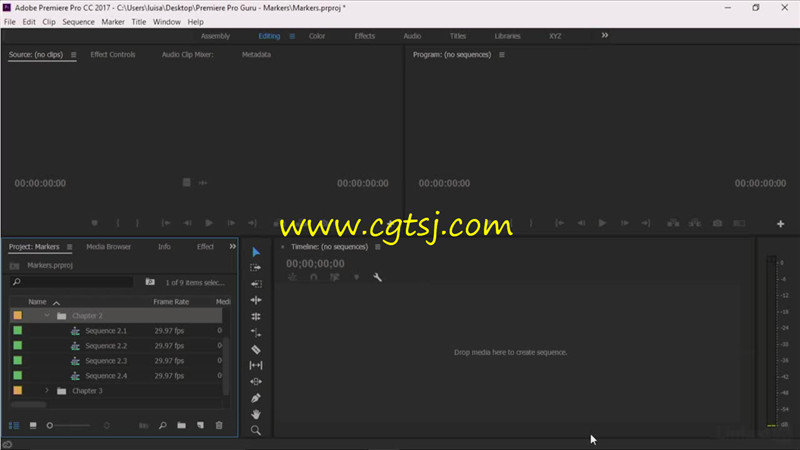Select the Rolling Edit tool
Screen dimensions: 800x450
click(256, 316)
